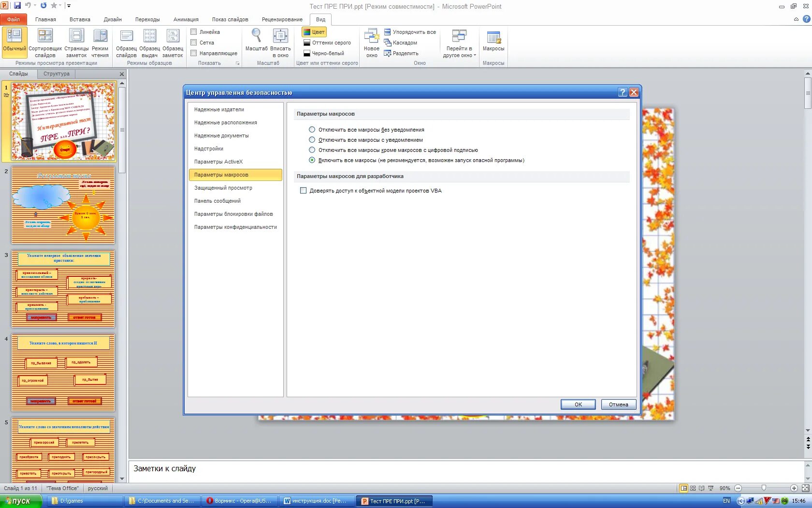Open the File (Файл) tab
The width and height of the screenshot is (812, 508).
coord(14,19)
